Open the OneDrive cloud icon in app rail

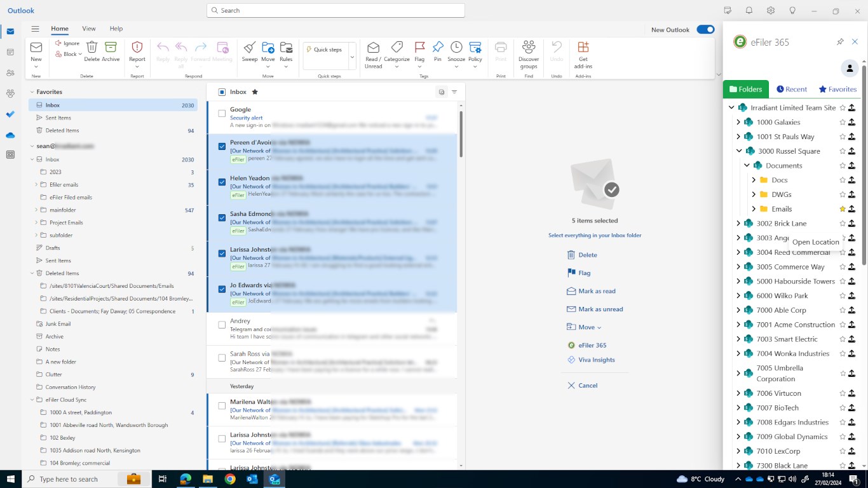point(10,135)
